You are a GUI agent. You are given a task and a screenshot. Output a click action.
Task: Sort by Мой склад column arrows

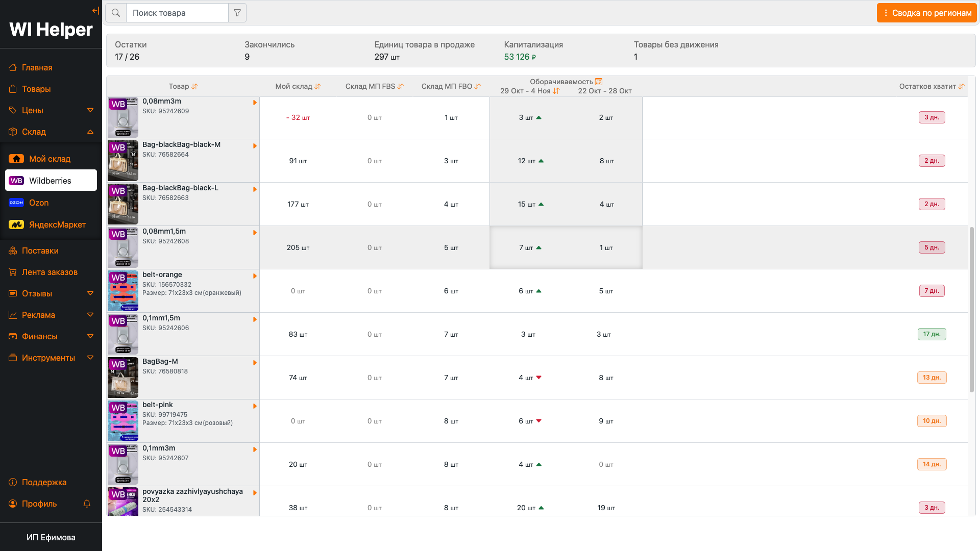coord(317,87)
